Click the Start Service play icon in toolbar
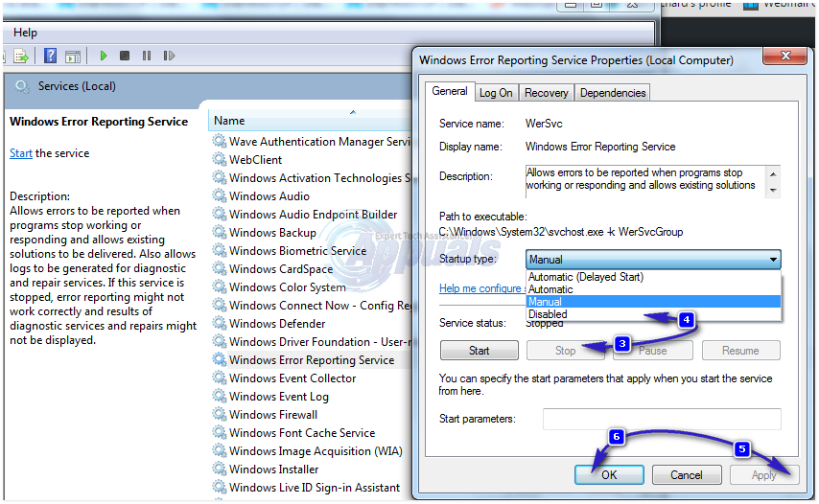This screenshot has width=819, height=504. [x=103, y=56]
